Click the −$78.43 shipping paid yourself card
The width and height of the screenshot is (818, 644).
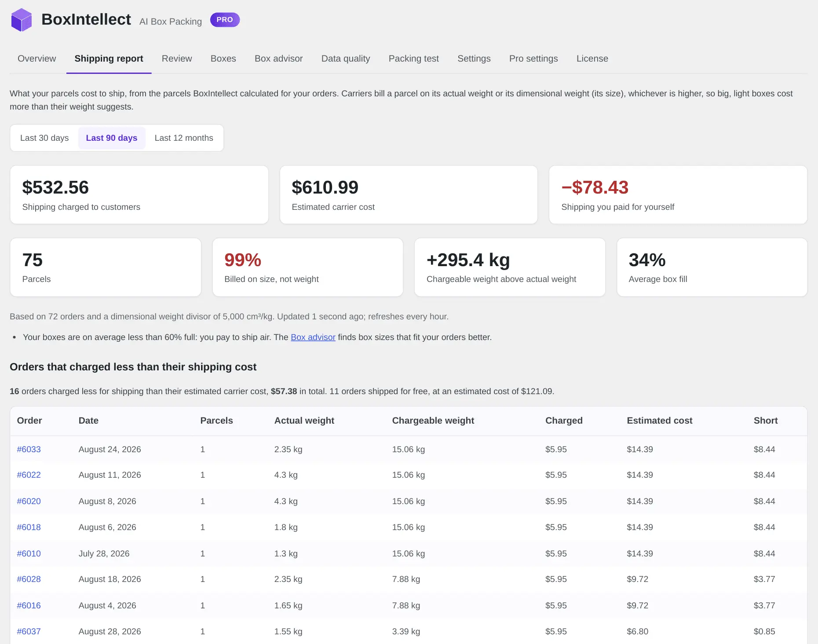(678, 195)
